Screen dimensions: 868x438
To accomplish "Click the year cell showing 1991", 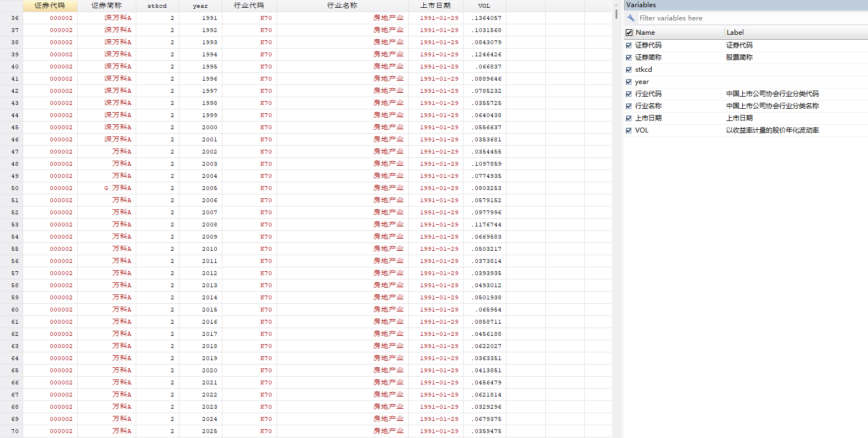I will click(x=200, y=18).
